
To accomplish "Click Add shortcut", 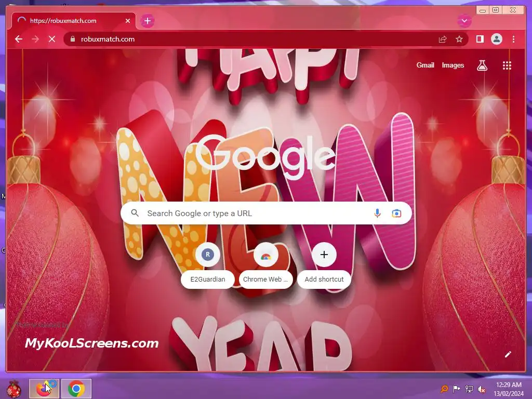I will (324, 265).
